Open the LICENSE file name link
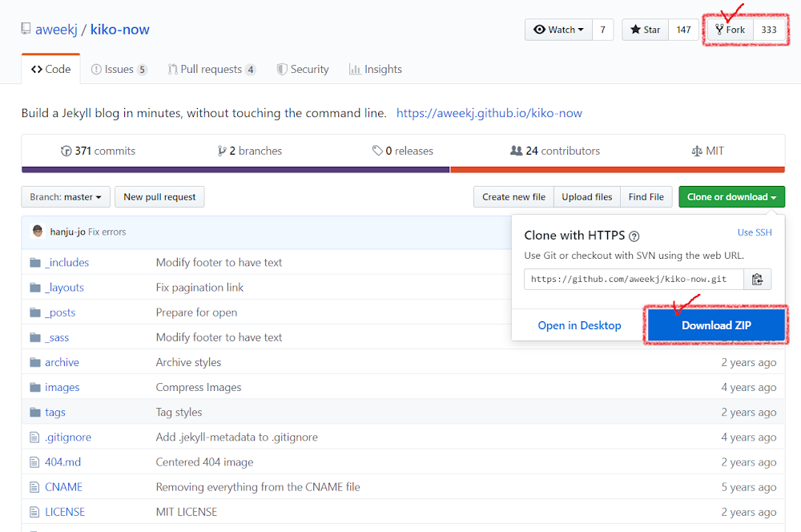Image resolution: width=801 pixels, height=532 pixels. [65, 512]
